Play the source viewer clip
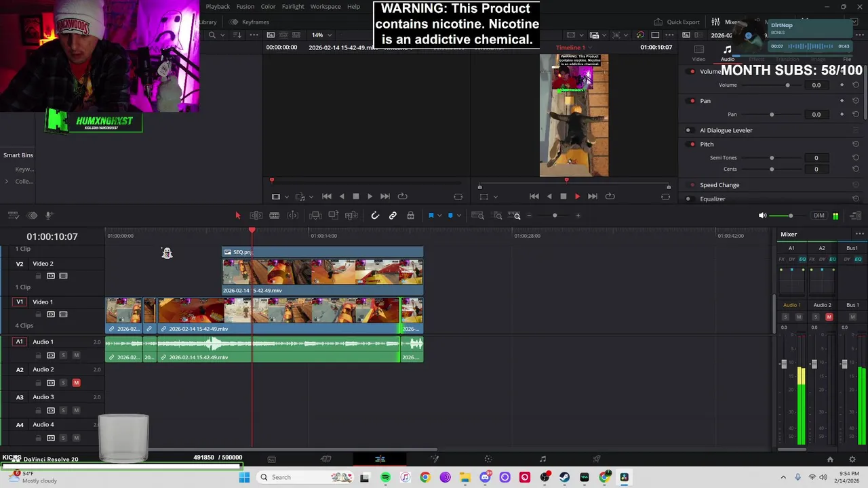The width and height of the screenshot is (868, 488). (370, 197)
